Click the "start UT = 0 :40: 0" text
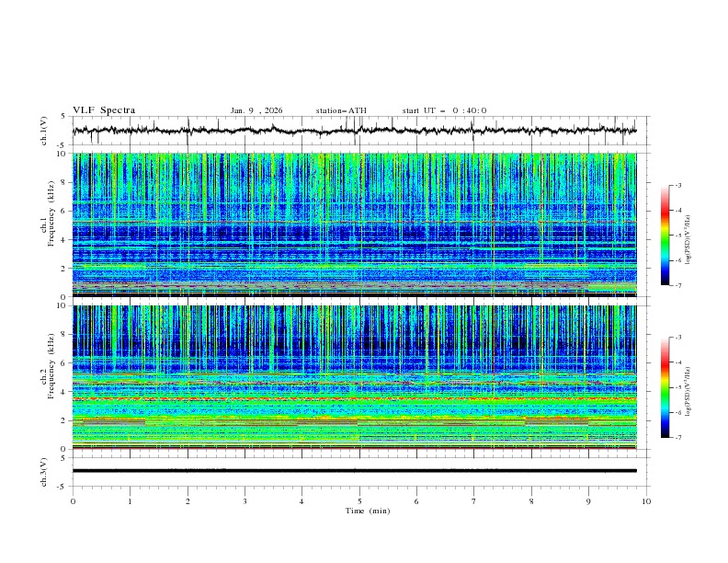Viewport: 728px width, 563px height. click(x=444, y=110)
